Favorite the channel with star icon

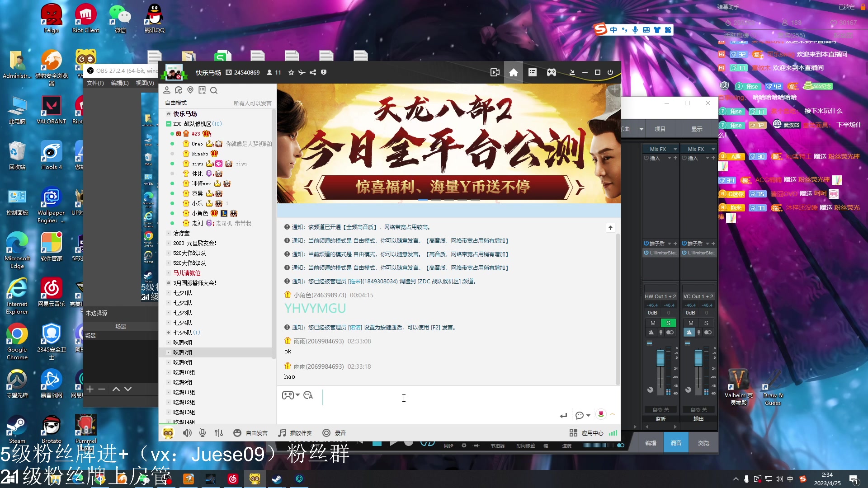(x=291, y=72)
